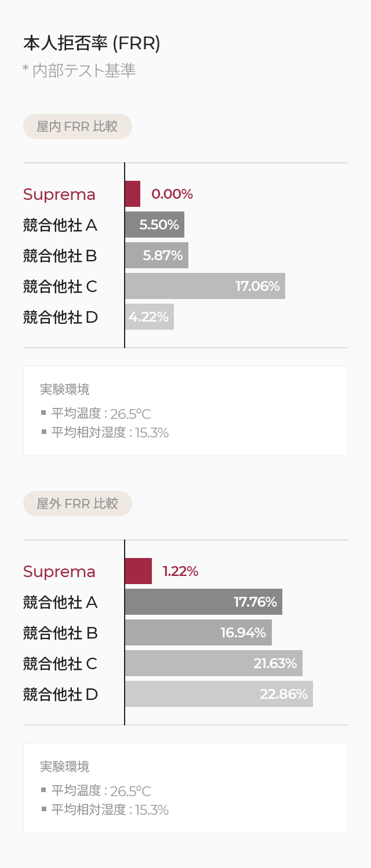Image resolution: width=371 pixels, height=868 pixels.
Task: Click the indoor 競合他社 C 17.06% bar
Action: (x=205, y=286)
